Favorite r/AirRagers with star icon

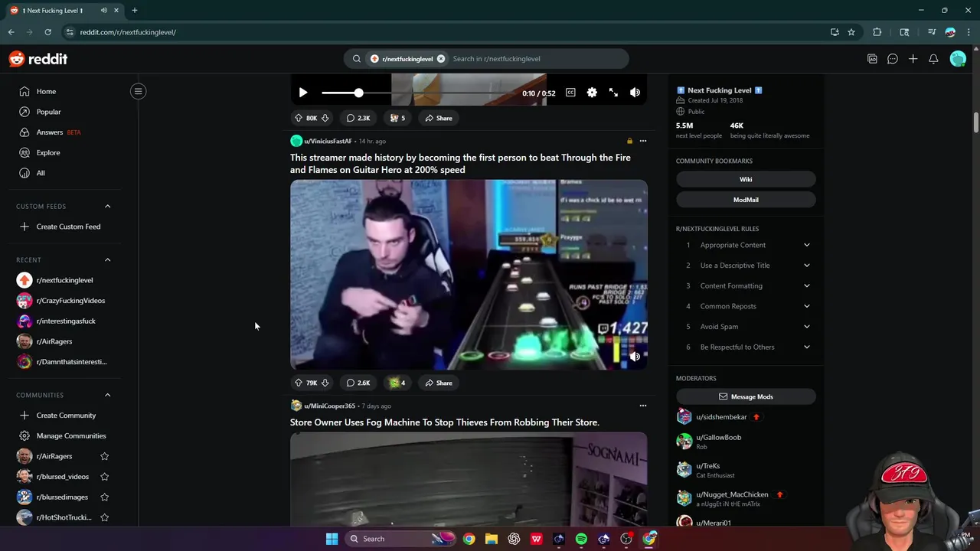105,456
